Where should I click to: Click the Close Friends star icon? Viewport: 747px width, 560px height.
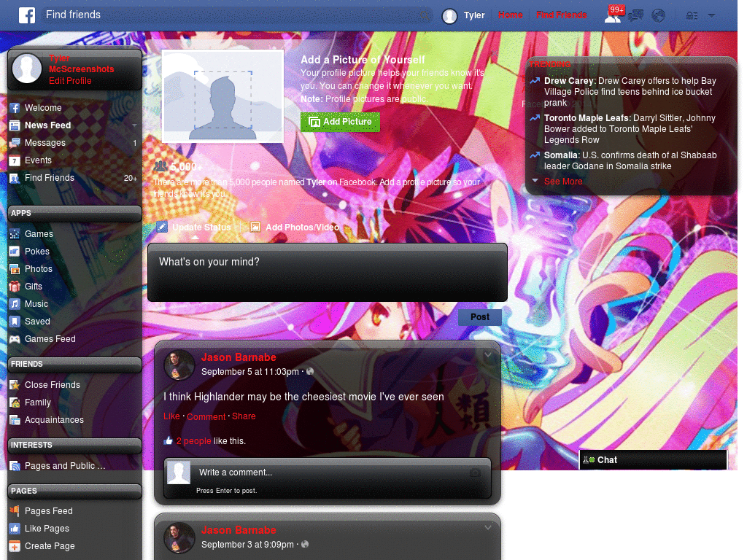tap(15, 385)
